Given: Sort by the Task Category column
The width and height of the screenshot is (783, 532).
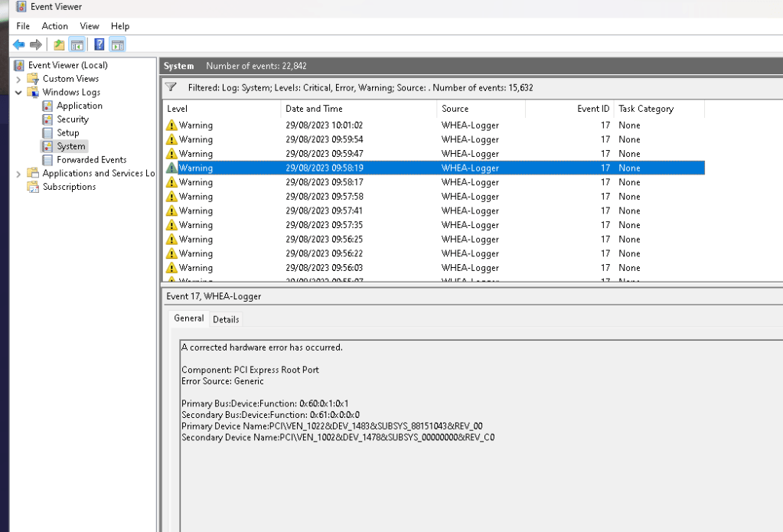Looking at the screenshot, I should tap(659, 109).
